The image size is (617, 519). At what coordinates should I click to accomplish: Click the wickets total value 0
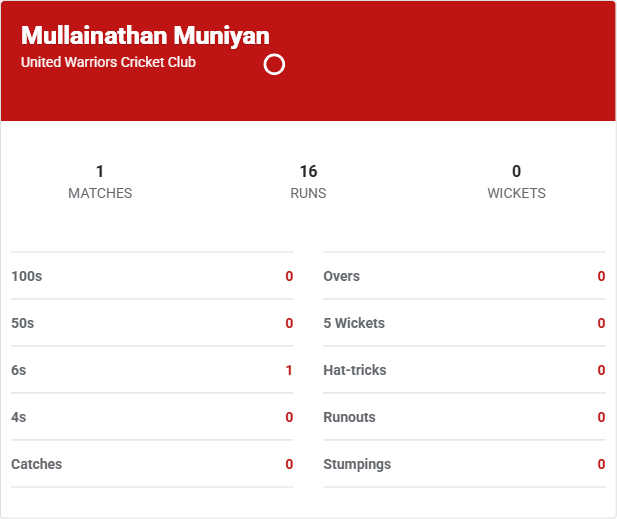(516, 171)
